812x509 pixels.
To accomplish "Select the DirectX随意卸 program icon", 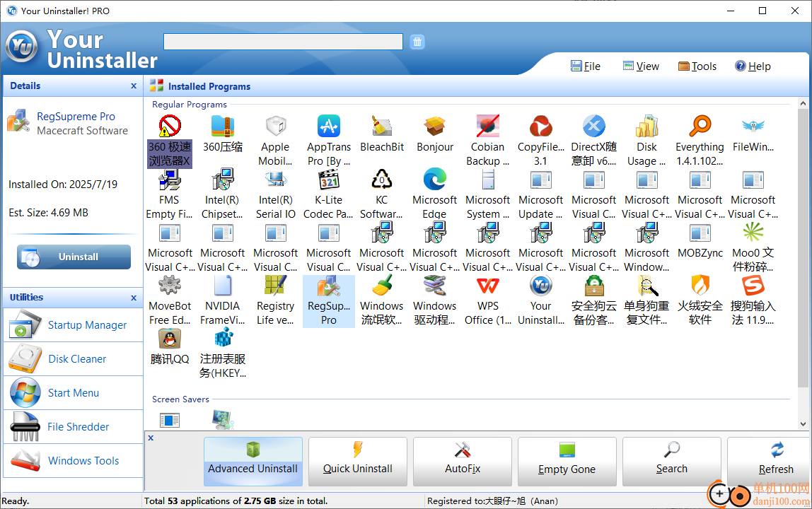I will point(594,127).
